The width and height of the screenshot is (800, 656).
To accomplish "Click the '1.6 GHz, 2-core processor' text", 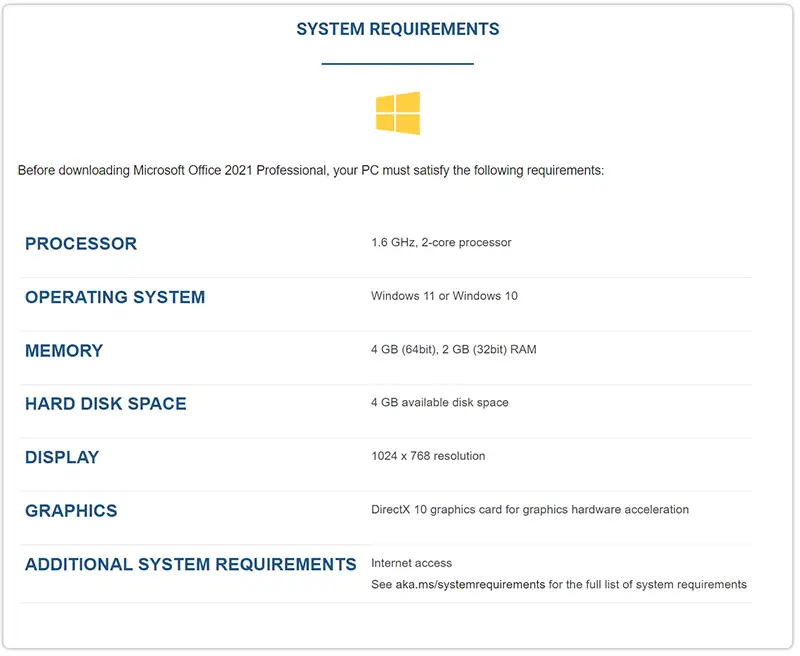I will coord(441,243).
